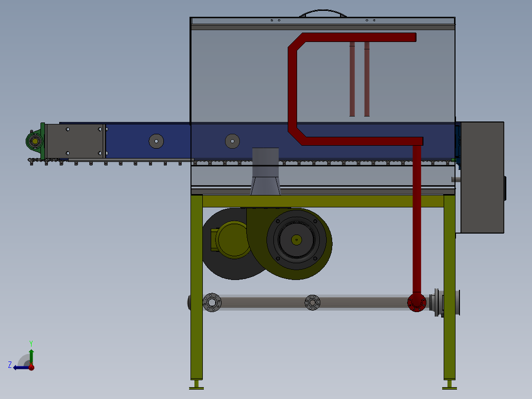The image size is (532, 399).
Task: Select the leveling foot under the right leg
Action: click(450, 385)
